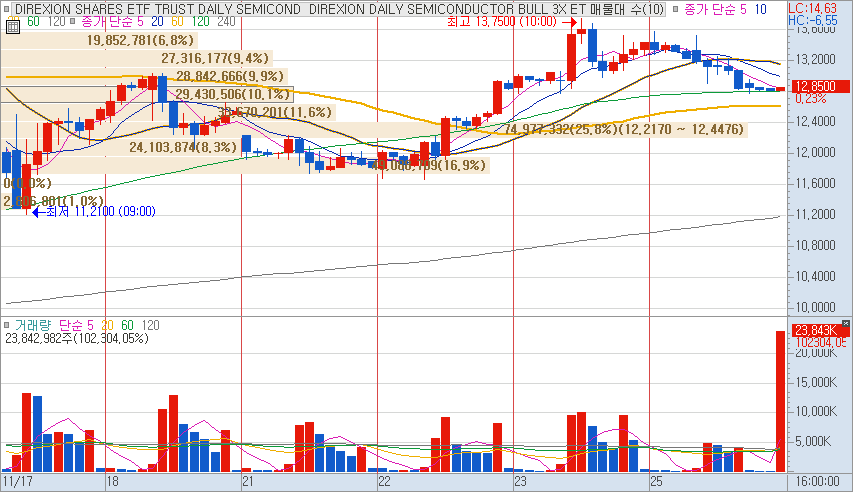Click the 11/17 date on time axis

click(17, 482)
